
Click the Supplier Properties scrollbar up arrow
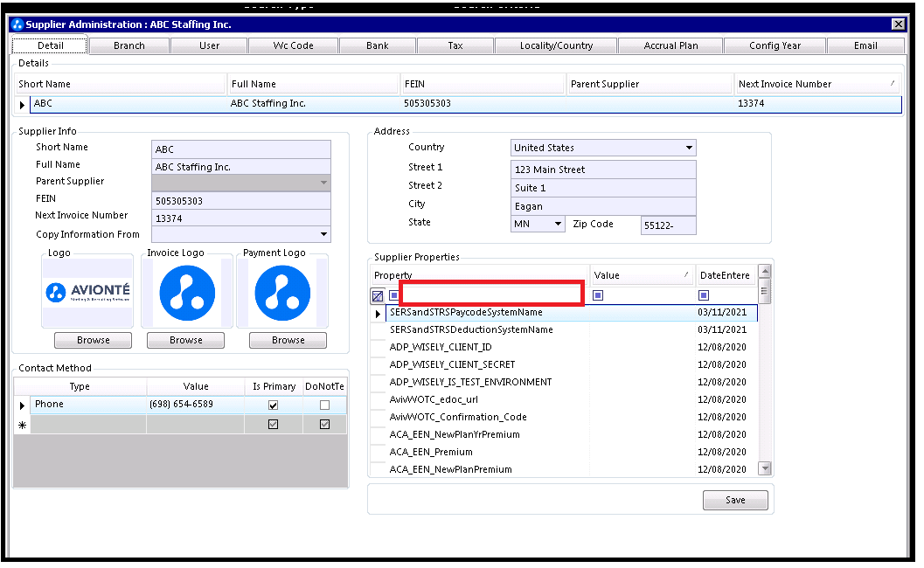point(764,272)
